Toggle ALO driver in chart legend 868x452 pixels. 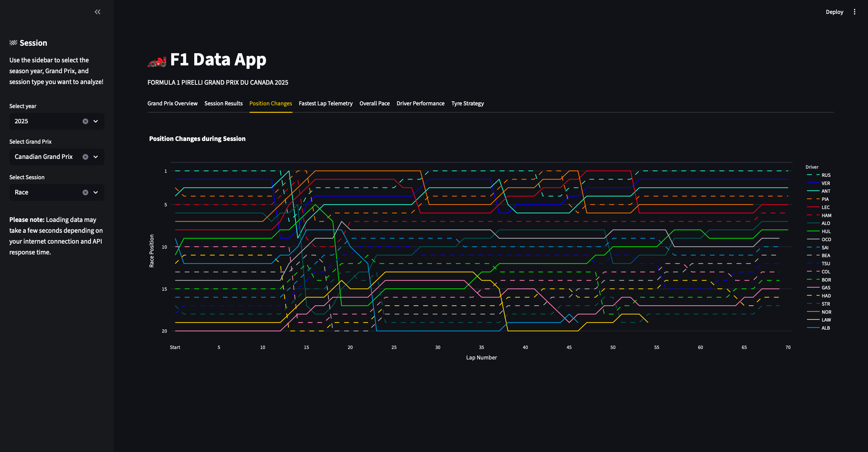point(819,223)
